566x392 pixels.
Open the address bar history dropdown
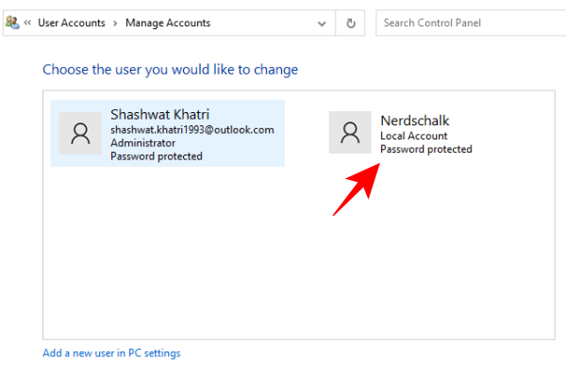tap(324, 23)
